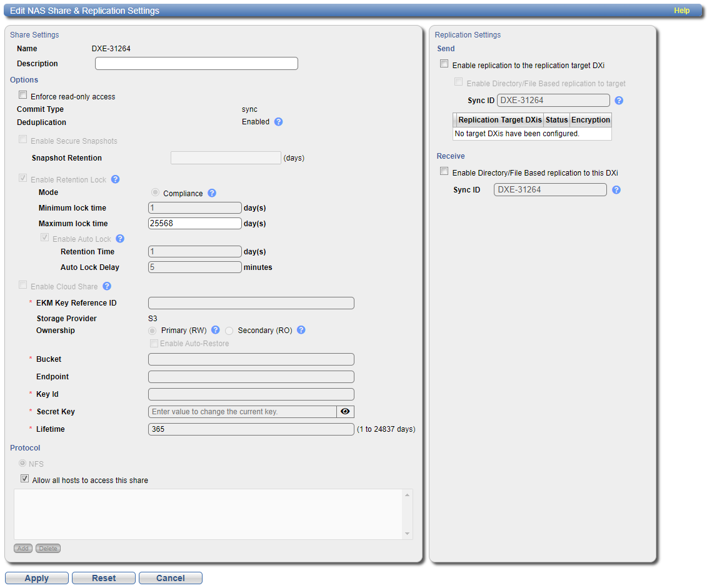Cancel editing the NAS share
This screenshot has height=588, width=707.
point(171,578)
